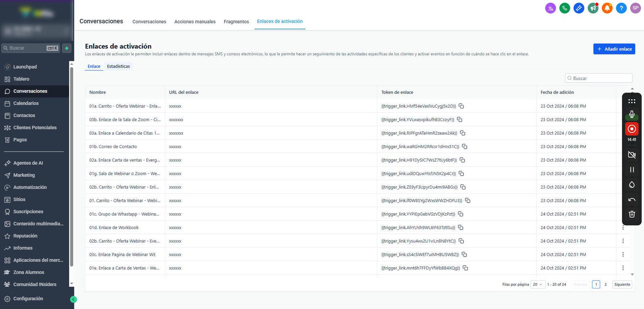Go to Siguiente page

(x=622, y=284)
